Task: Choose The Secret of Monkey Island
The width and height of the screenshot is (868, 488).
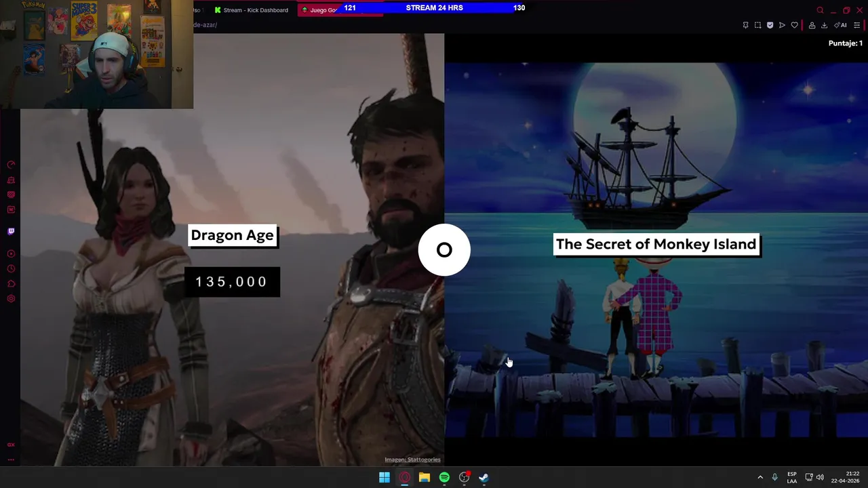Action: point(656,245)
